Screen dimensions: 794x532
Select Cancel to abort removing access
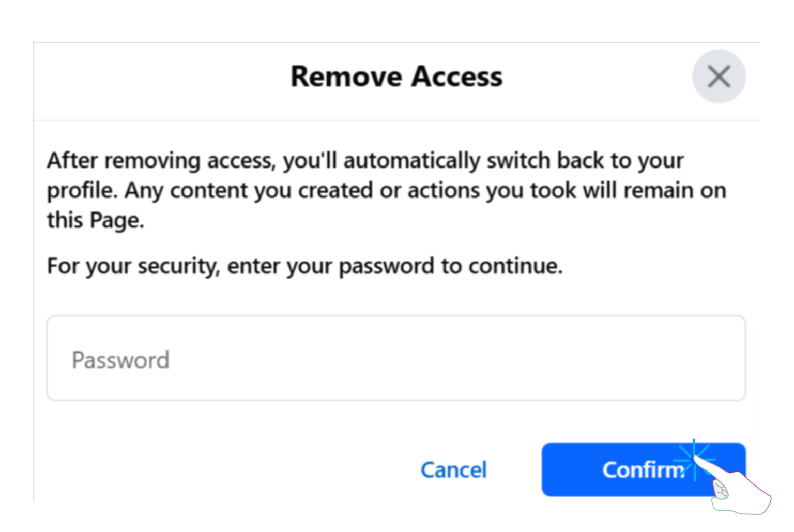453,469
